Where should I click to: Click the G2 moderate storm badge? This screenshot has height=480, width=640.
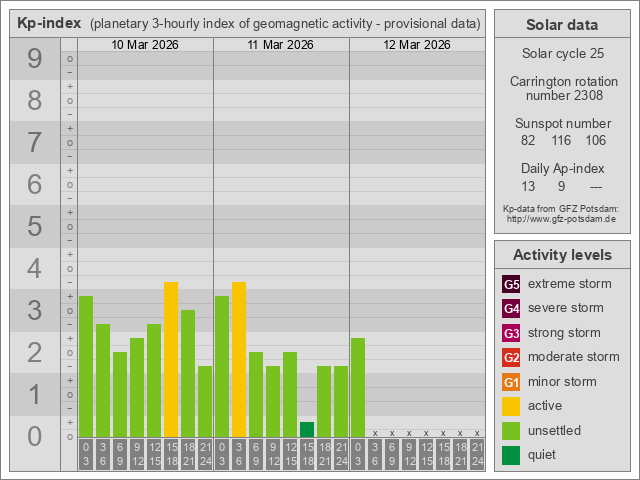coord(511,357)
